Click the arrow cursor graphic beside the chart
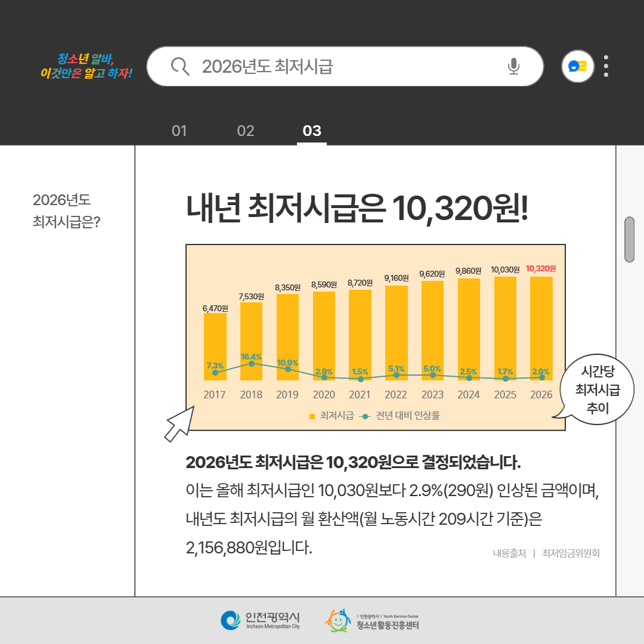Screen dimensions: 644x644 tap(179, 423)
